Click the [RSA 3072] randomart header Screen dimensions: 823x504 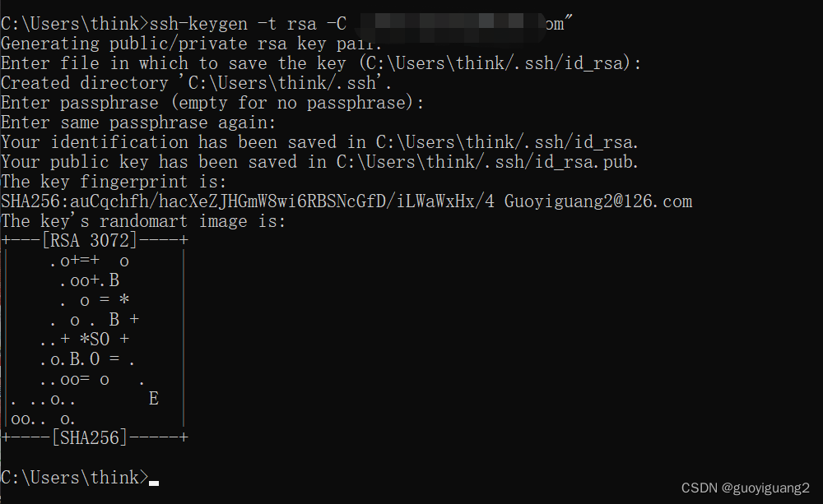[89, 241]
